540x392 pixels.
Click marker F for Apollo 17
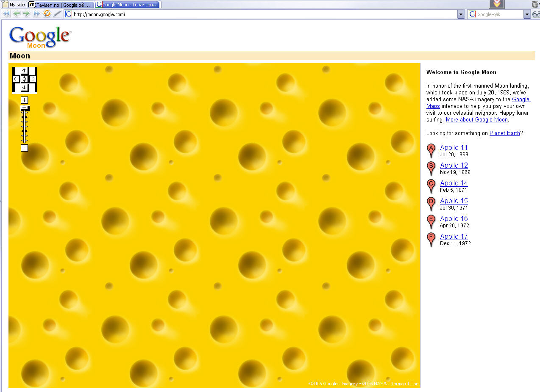tap(431, 239)
